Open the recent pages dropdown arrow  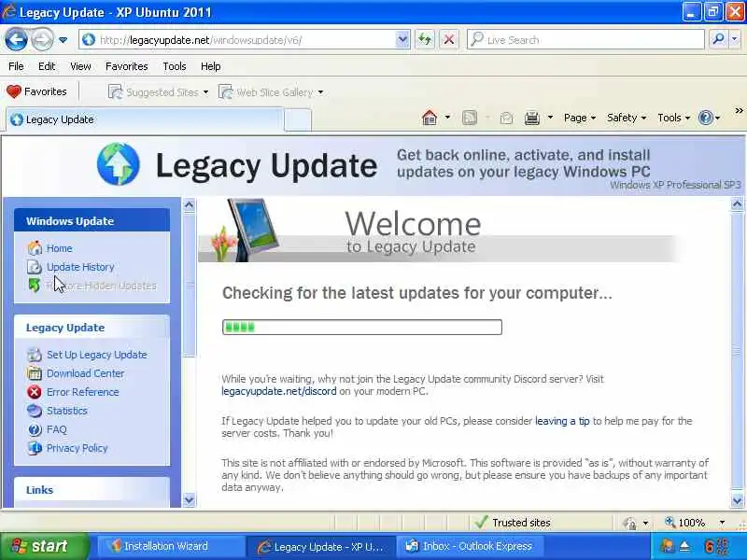(x=63, y=40)
